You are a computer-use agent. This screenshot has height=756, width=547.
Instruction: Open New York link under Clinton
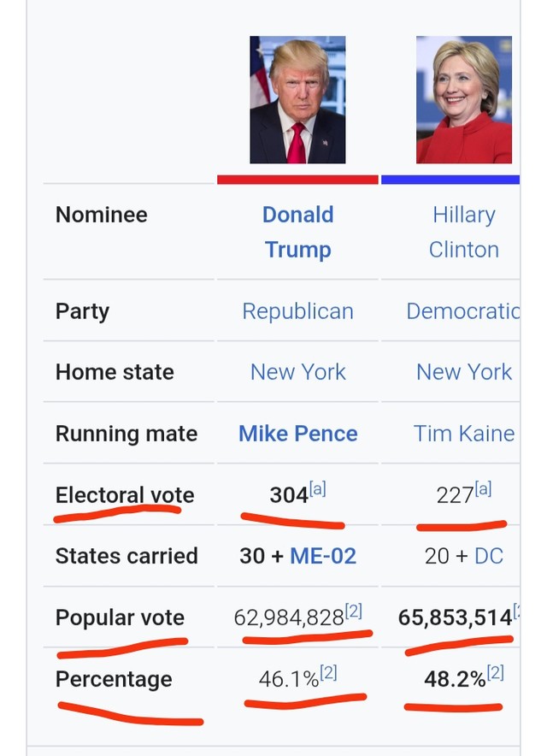[463, 372]
